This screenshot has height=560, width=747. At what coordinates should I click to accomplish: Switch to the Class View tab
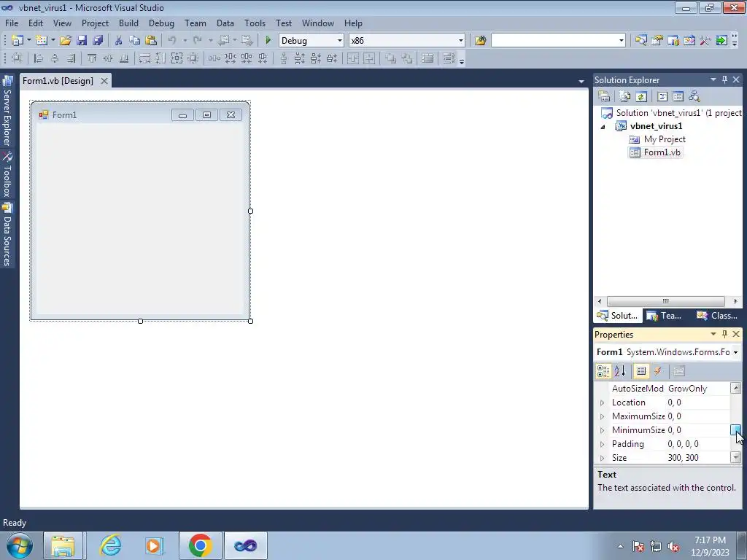[718, 316]
